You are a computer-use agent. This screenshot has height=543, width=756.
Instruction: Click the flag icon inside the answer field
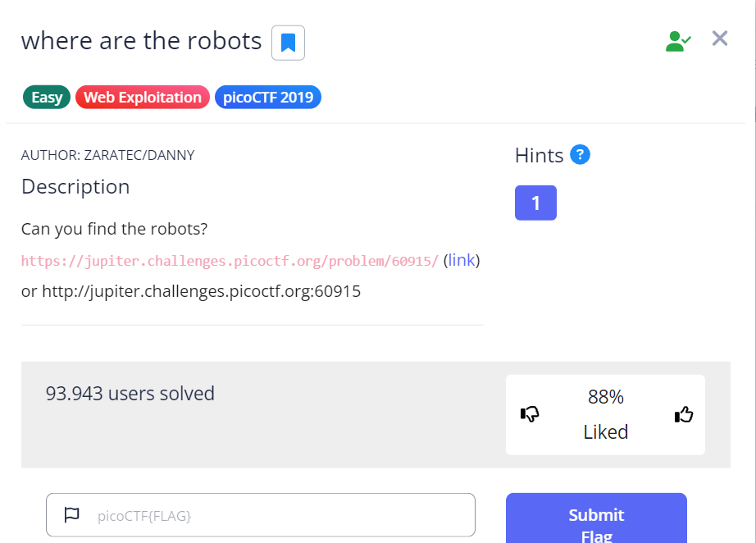(71, 514)
